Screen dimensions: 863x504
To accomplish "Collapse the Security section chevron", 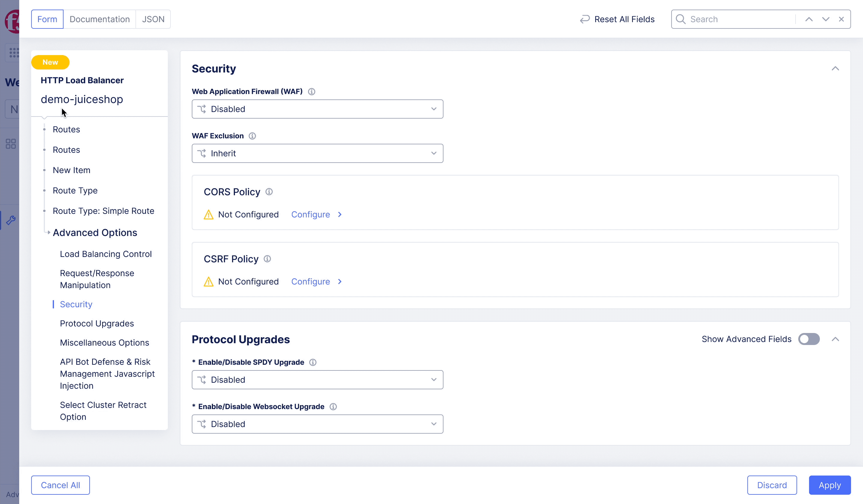I will [x=835, y=69].
